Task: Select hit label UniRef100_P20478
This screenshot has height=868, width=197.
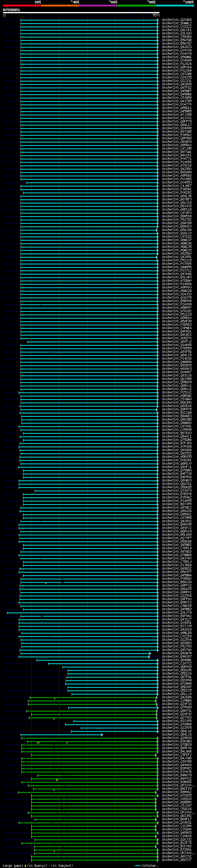Action: tap(176, 772)
